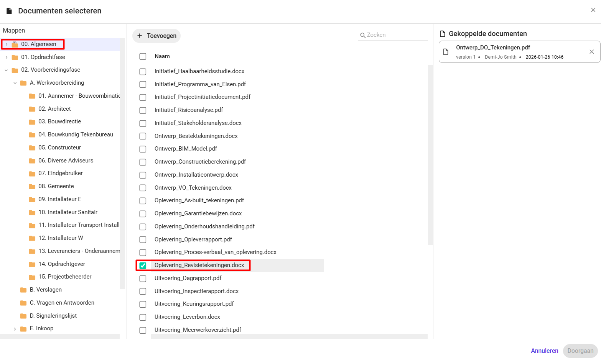The image size is (601, 364).
Task: Click the 14. Opdrachtgever folder icon
Action: pyautogui.click(x=32, y=264)
